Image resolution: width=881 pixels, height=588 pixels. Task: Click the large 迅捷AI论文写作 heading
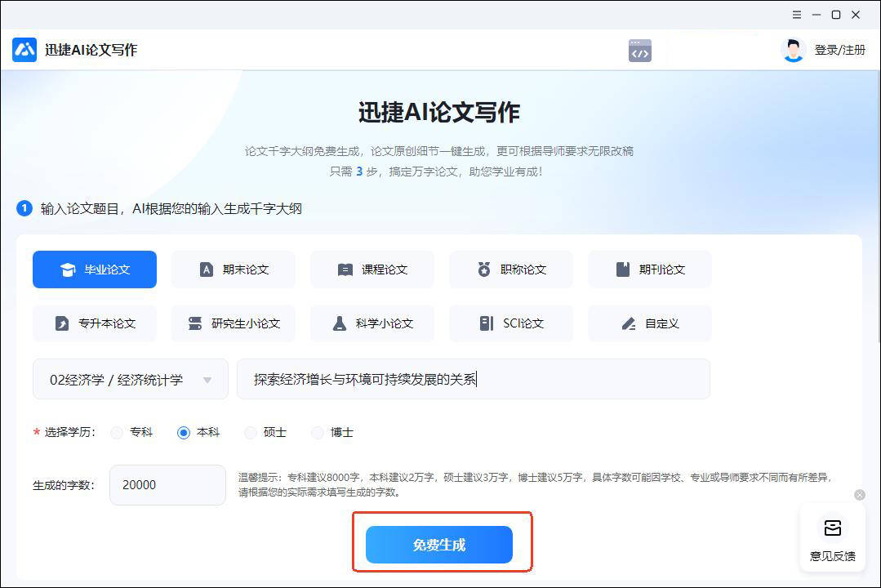pos(439,112)
